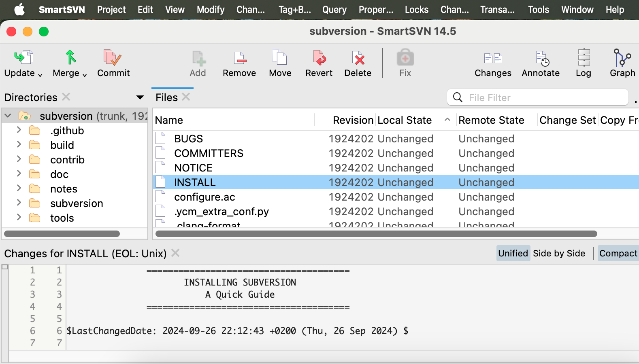
Task: Switch diff view to Side by Side
Action: pos(559,254)
